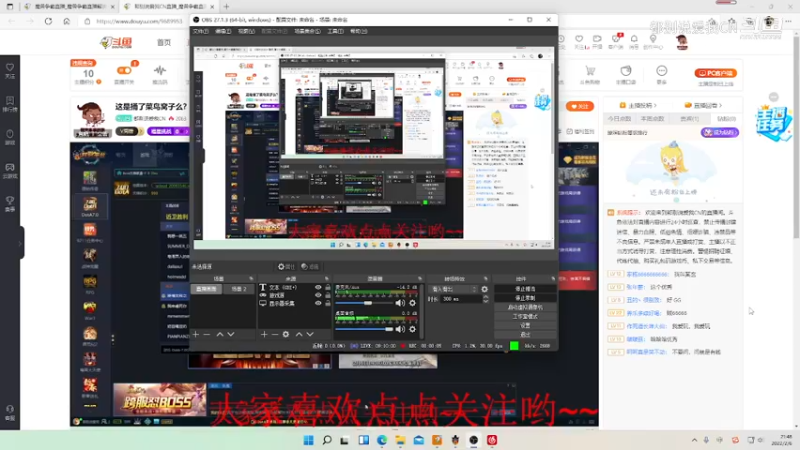Open the user avatar on Douyu header

coord(682,42)
